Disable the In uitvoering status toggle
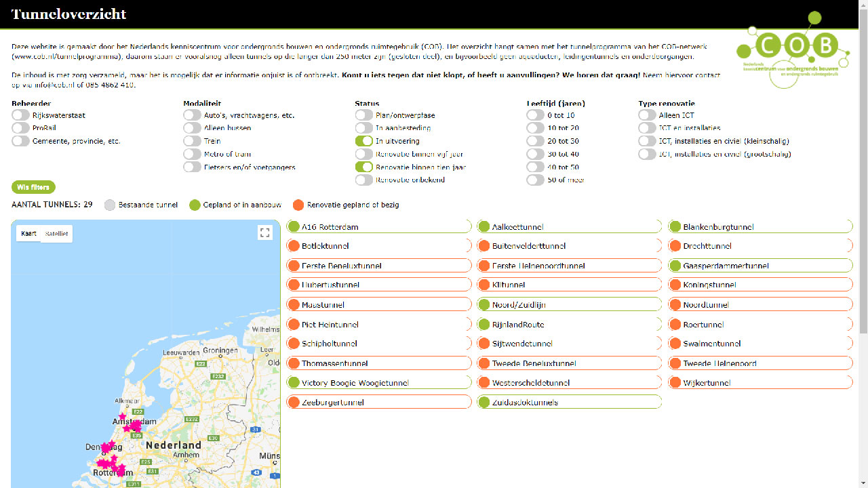 [364, 141]
